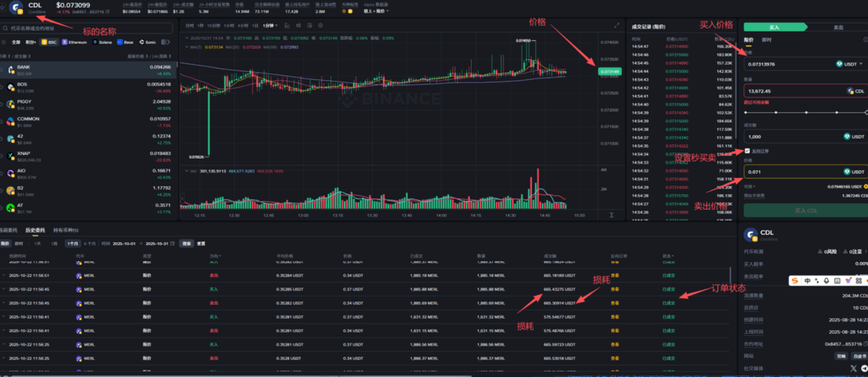Viewport: 868px width, 377px height.
Task: Open chart settings gear icon
Action: [x=320, y=25]
